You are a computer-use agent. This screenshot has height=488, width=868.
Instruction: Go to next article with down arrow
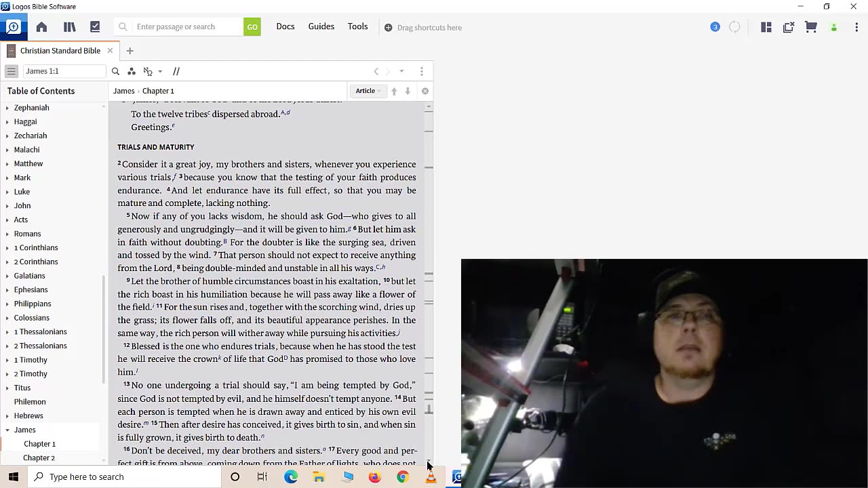(408, 91)
